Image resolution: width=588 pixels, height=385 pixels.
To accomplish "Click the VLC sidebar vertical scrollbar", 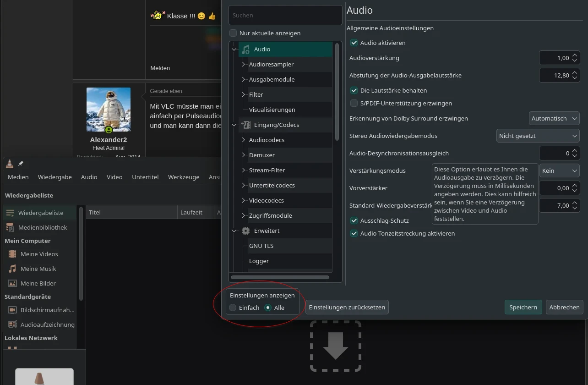I will tap(82, 253).
